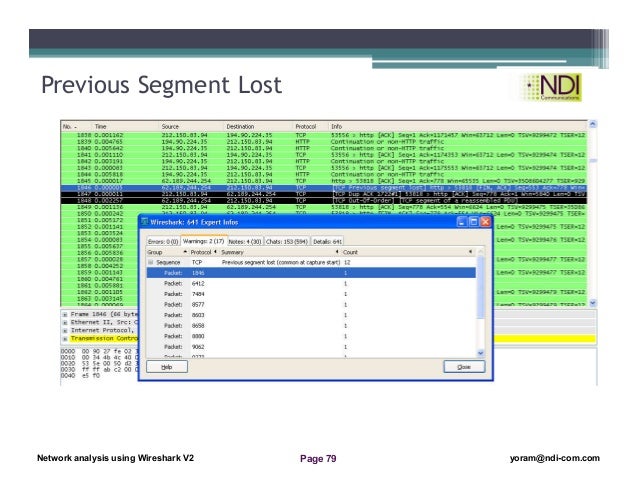This screenshot has width=638, height=493.
Task: Select packet 1856 in the packet list
Action: pos(100,253)
